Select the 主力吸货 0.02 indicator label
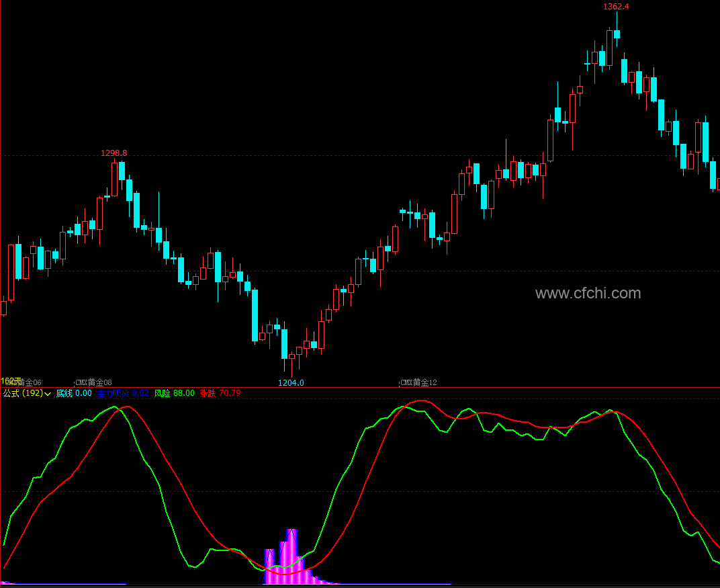The height and width of the screenshot is (588, 720). (x=123, y=393)
